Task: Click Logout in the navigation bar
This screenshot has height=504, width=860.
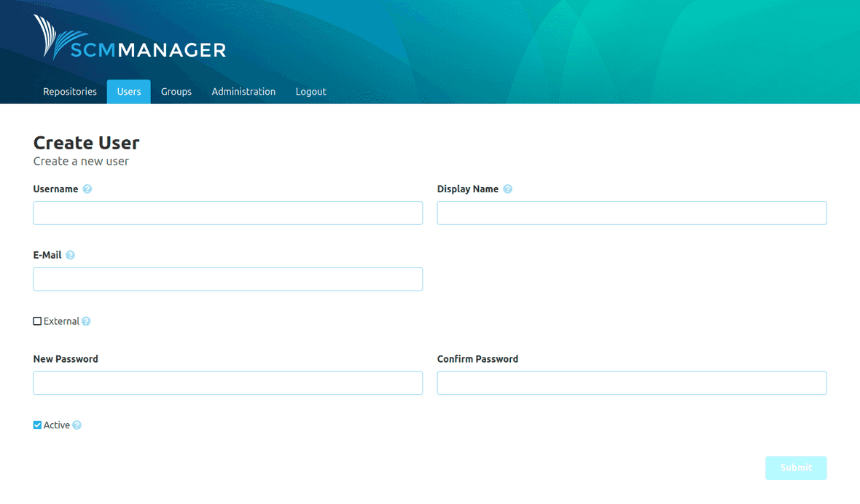Action: (310, 91)
